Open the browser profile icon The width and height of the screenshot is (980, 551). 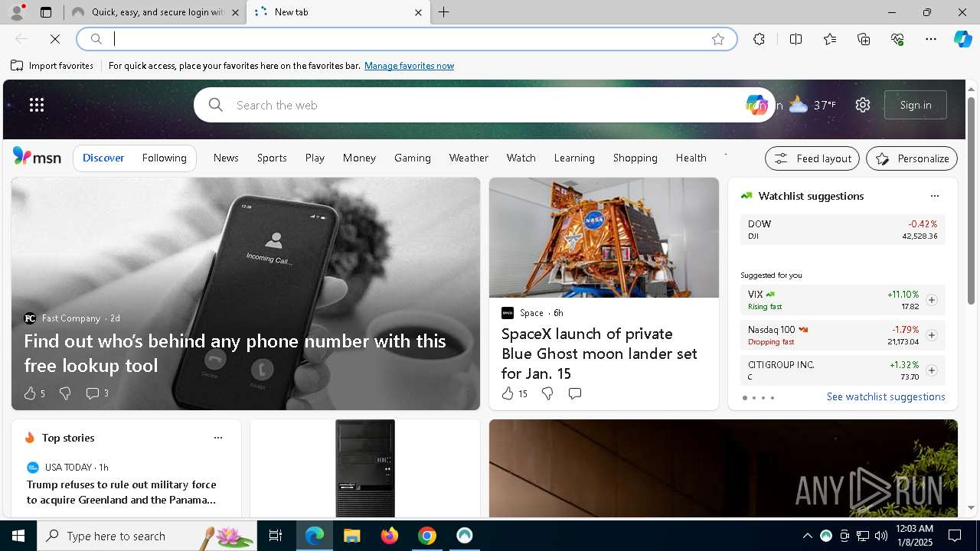point(16,12)
